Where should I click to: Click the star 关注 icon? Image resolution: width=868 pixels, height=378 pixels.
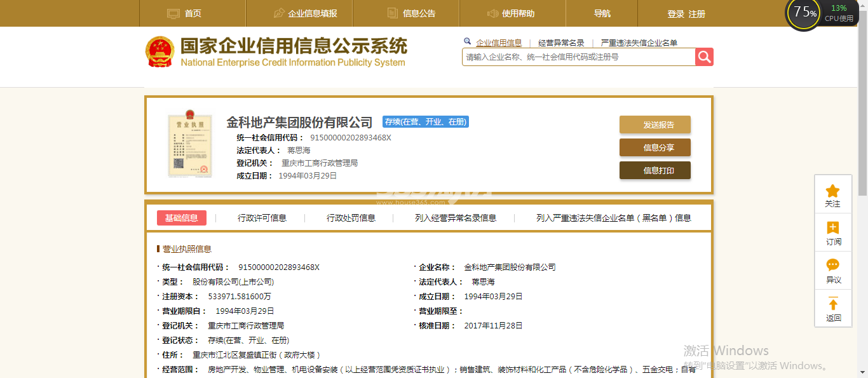pos(833,191)
